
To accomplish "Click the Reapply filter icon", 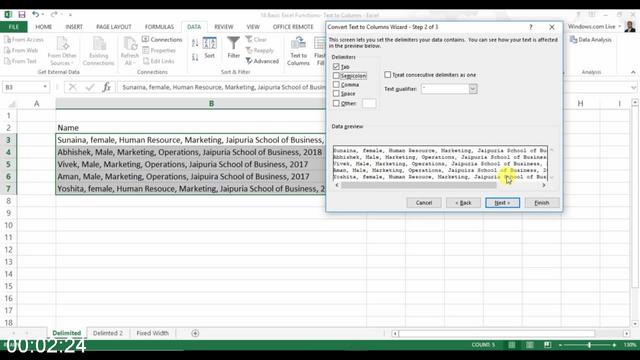I will click(260, 50).
